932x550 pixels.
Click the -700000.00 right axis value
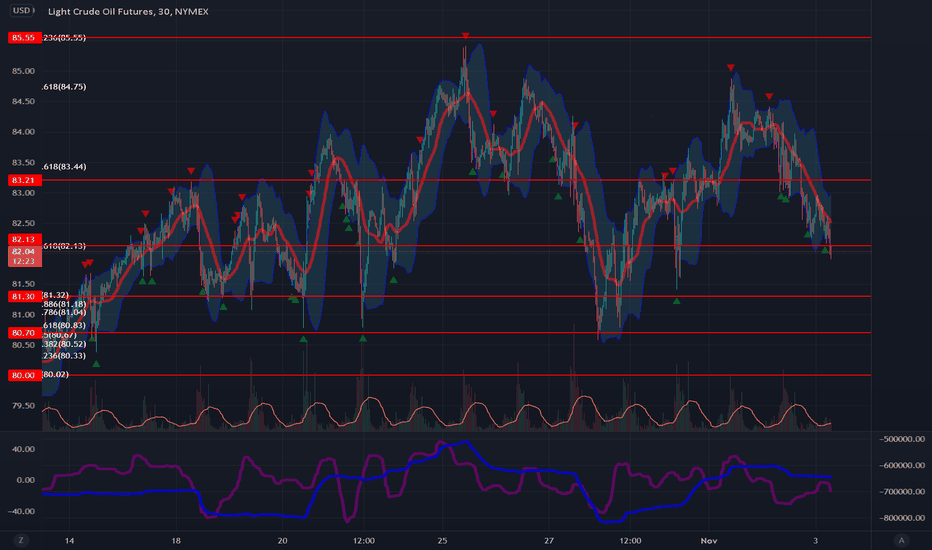click(x=902, y=491)
